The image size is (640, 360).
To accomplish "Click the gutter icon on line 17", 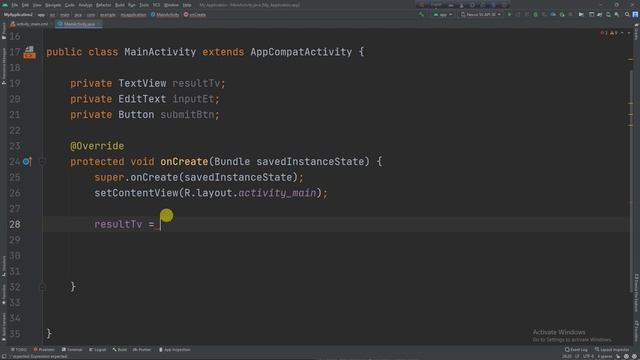I will (29, 52).
